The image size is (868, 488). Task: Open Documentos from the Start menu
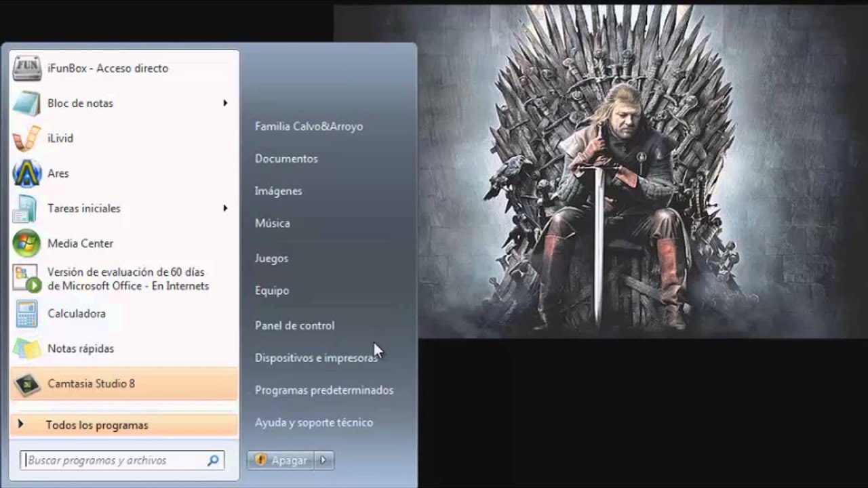tap(286, 159)
